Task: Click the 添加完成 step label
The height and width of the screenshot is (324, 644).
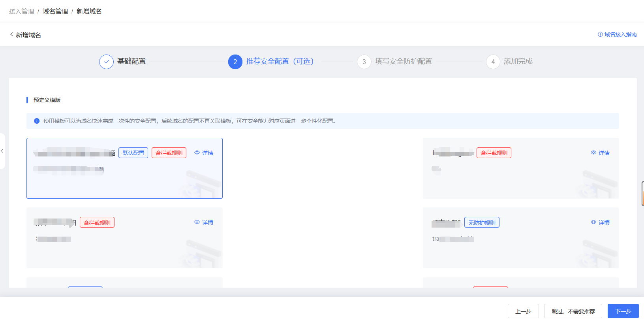Action: point(518,61)
